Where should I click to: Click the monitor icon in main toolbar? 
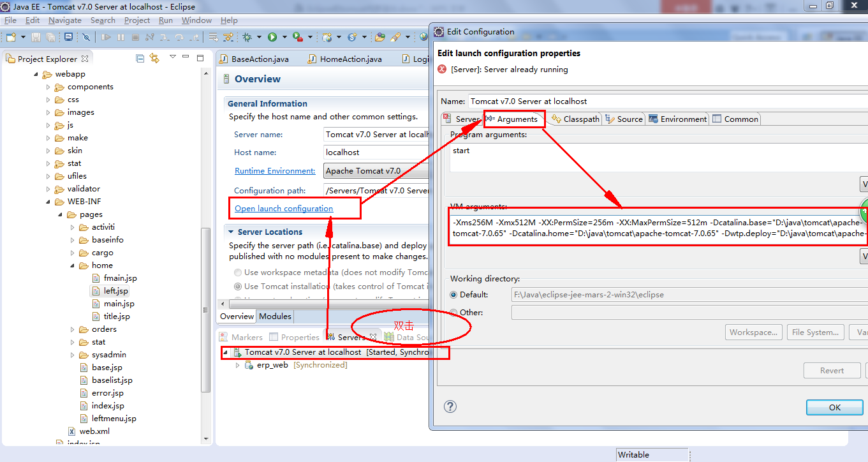[x=68, y=37]
